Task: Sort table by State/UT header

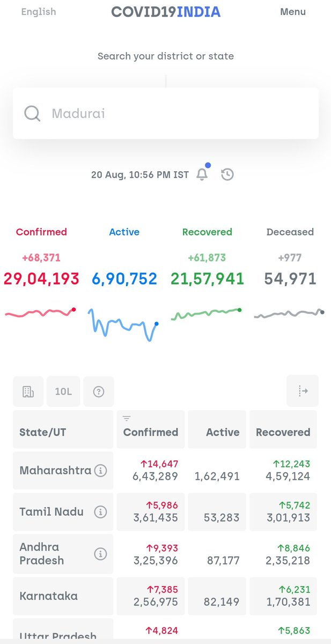Action: pyautogui.click(x=63, y=429)
